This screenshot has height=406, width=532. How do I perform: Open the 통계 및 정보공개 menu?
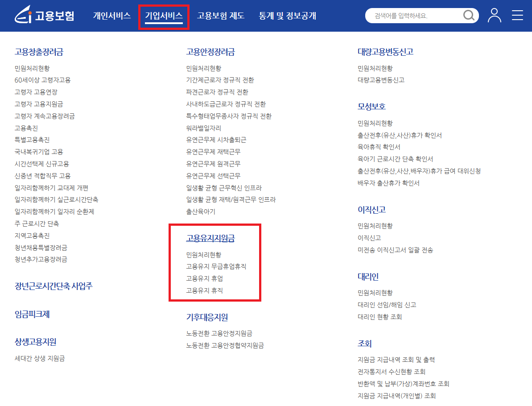[286, 15]
